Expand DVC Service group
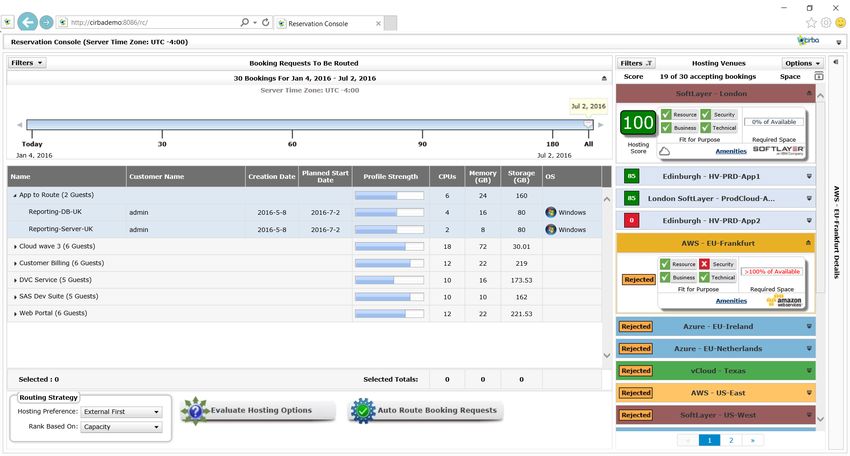This screenshot has width=850, height=456. click(15, 280)
